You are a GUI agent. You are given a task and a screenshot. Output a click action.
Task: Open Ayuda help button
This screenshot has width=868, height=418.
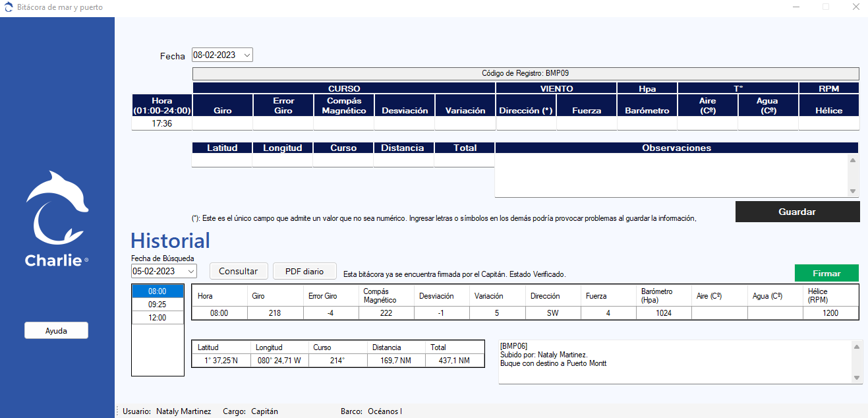(x=56, y=330)
